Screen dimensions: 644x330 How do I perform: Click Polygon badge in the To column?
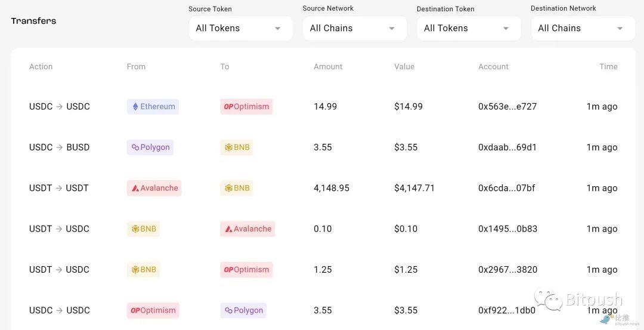click(x=243, y=310)
